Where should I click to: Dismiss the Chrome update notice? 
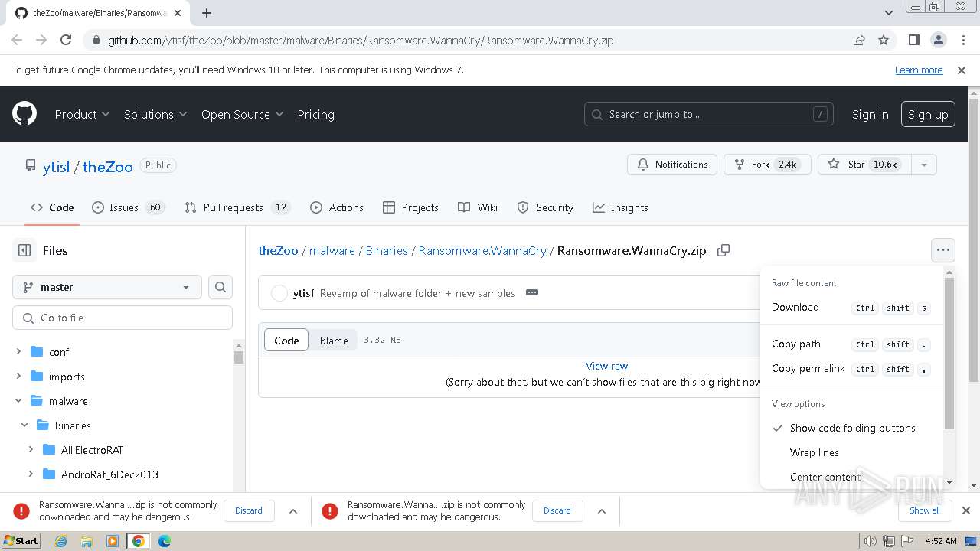click(x=962, y=70)
